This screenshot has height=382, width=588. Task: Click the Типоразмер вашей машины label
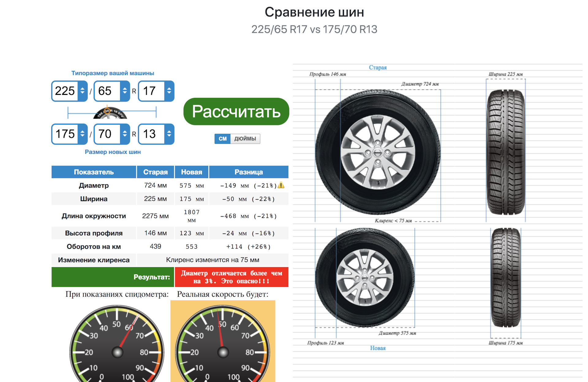tap(113, 73)
